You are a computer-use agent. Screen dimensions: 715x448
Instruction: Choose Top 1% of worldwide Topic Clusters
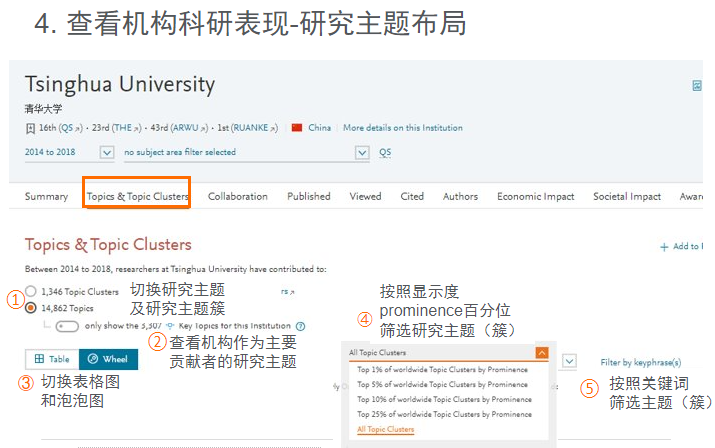(442, 370)
